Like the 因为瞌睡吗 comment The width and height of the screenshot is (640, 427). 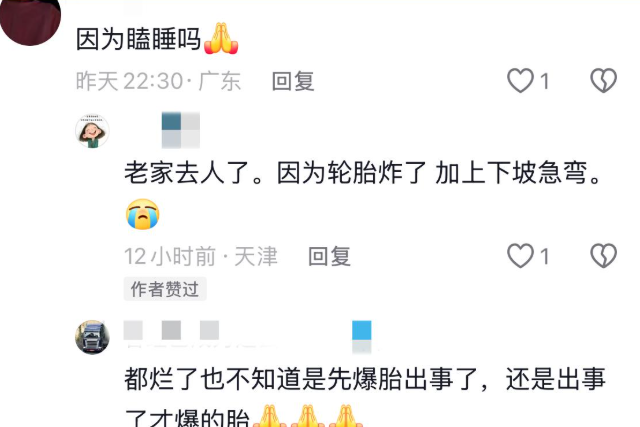click(x=520, y=80)
